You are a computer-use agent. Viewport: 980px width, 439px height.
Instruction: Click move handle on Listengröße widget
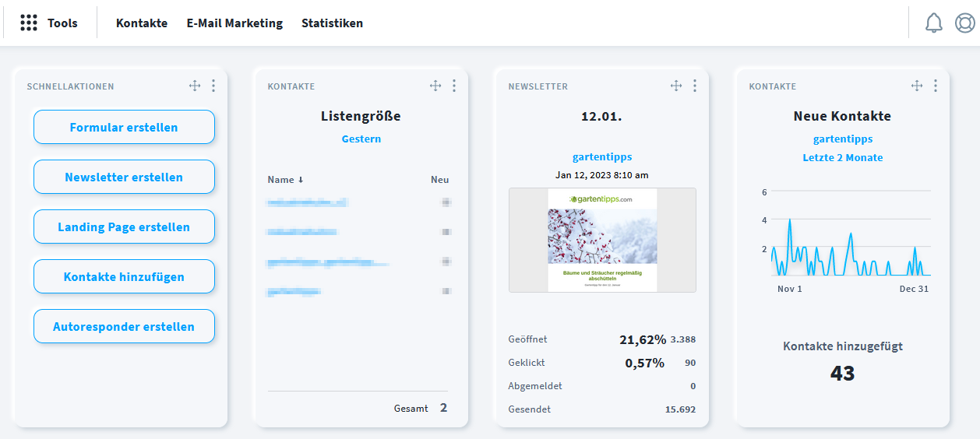tap(435, 86)
